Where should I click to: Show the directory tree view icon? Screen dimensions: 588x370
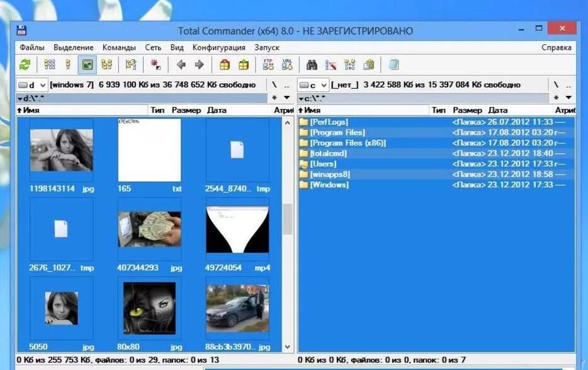(106, 65)
